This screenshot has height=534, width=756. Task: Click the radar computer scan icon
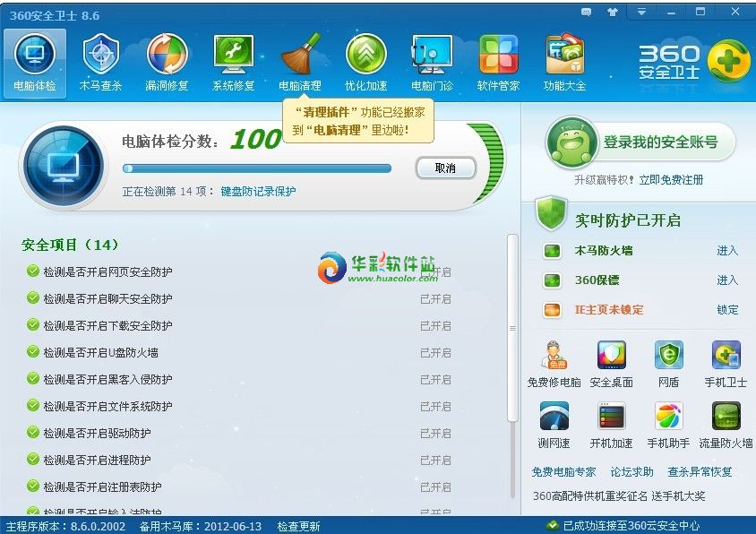[64, 166]
